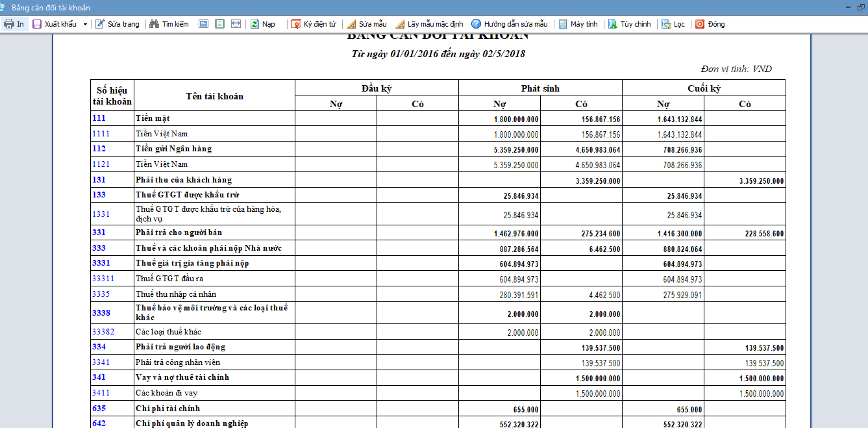Viewport: 868px width, 428px height.
Task: Select the value 887.286.564
Action: pos(519,249)
